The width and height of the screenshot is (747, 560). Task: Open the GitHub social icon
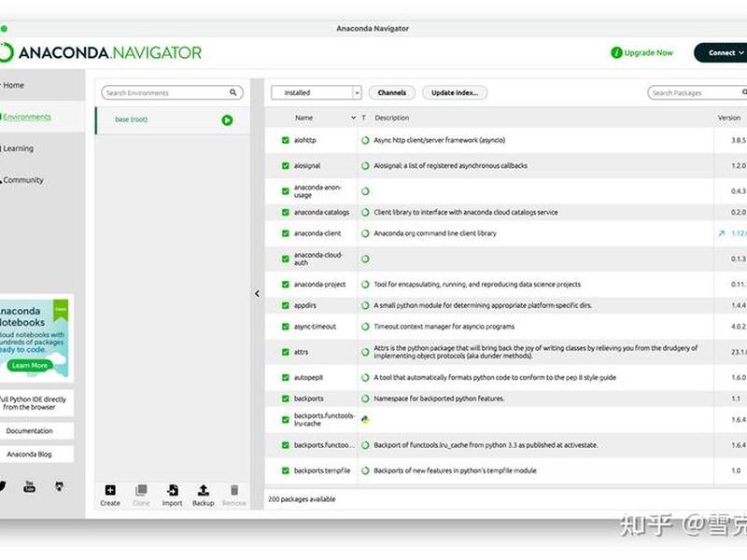point(60,486)
